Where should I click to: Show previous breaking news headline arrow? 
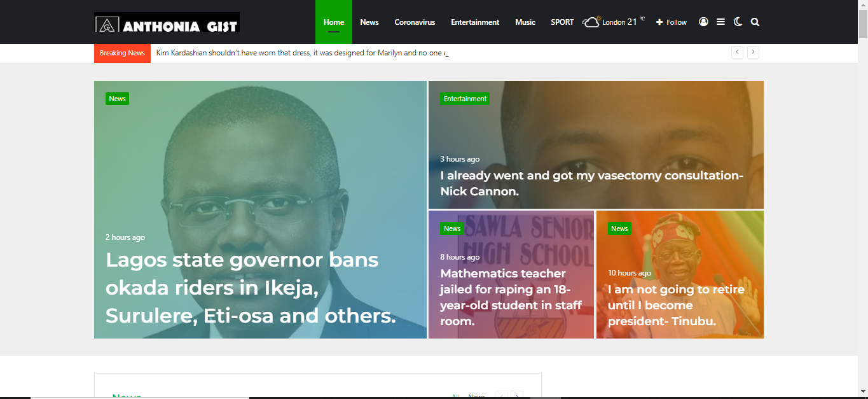[737, 52]
